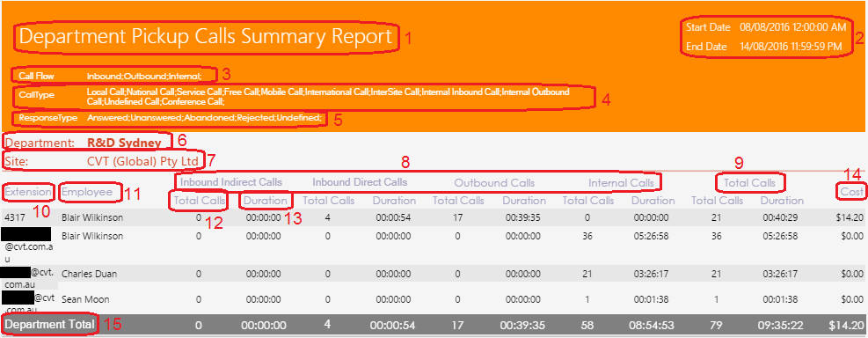Image resolution: width=868 pixels, height=338 pixels.
Task: Click the Cost column header
Action: (x=852, y=192)
